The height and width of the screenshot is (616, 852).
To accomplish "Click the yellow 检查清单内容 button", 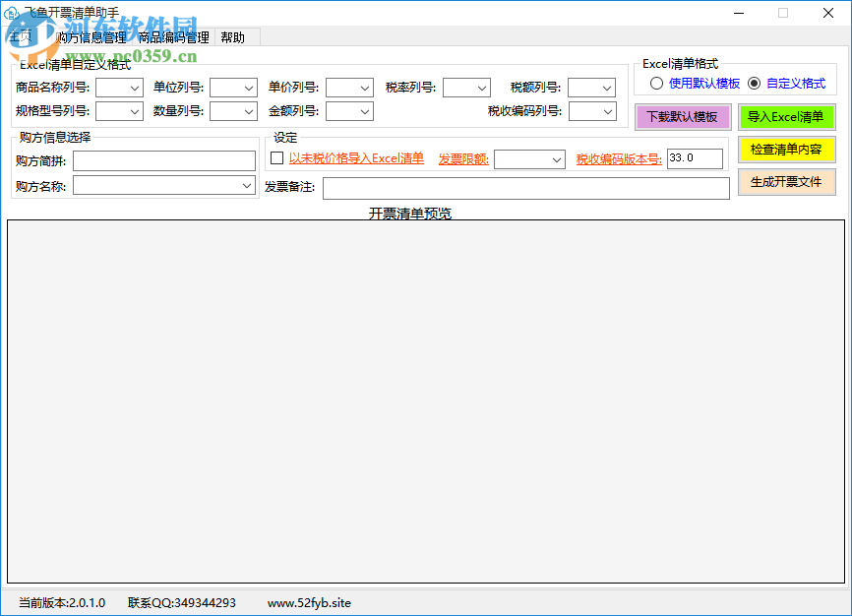I will tap(786, 150).
